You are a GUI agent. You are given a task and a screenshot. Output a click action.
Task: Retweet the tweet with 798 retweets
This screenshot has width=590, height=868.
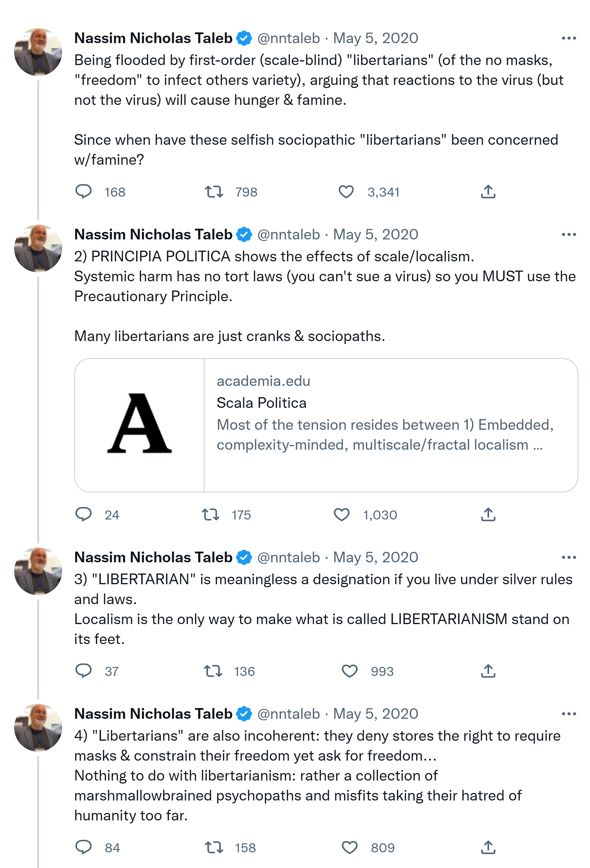click(214, 192)
